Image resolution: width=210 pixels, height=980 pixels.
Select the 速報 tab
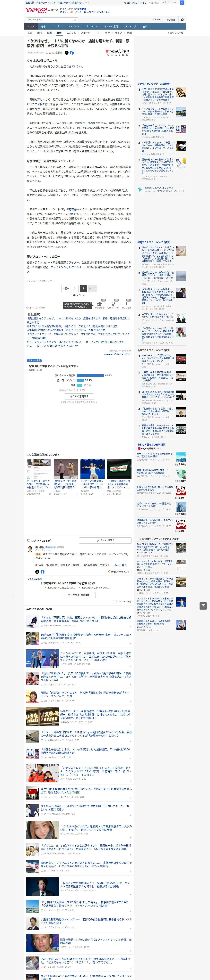pos(43,26)
